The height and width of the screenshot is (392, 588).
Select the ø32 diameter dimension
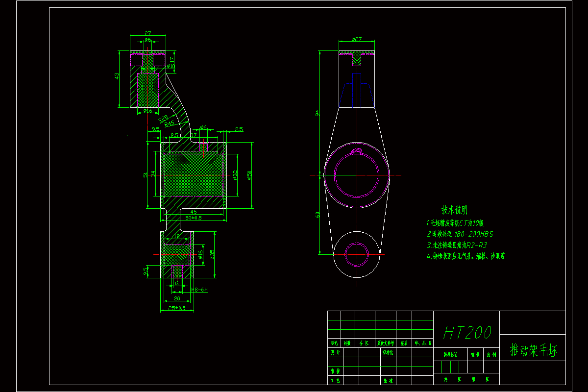(235, 175)
